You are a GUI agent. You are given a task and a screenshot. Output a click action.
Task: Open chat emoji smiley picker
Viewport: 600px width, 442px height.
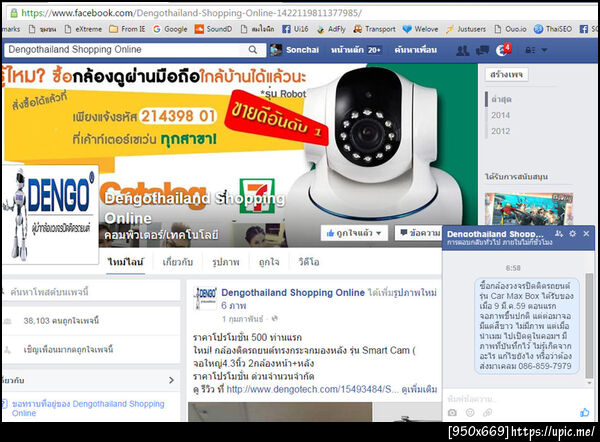[x=470, y=413]
